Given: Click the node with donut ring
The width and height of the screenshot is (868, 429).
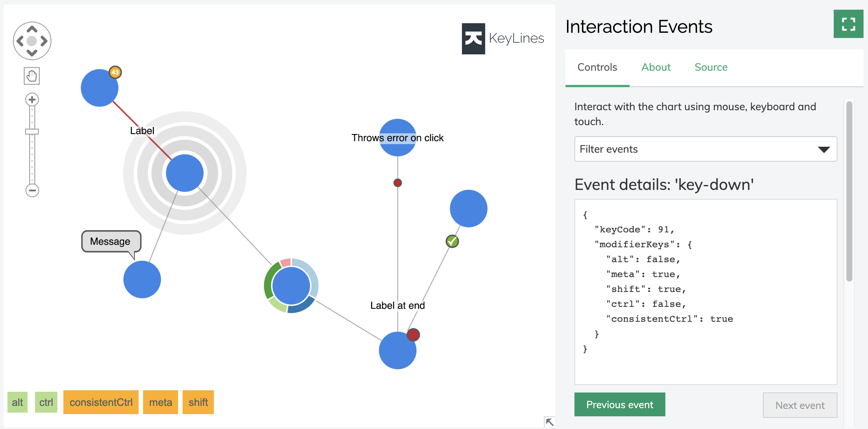Looking at the screenshot, I should tap(291, 286).
